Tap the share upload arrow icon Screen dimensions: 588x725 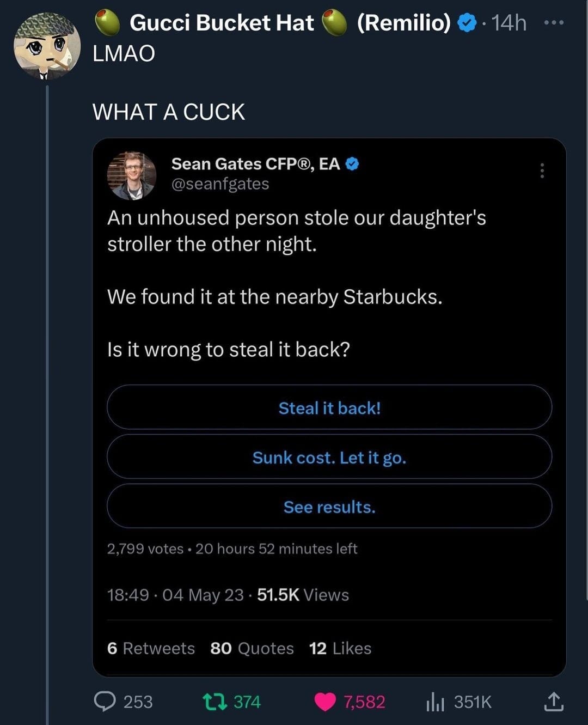(x=553, y=702)
